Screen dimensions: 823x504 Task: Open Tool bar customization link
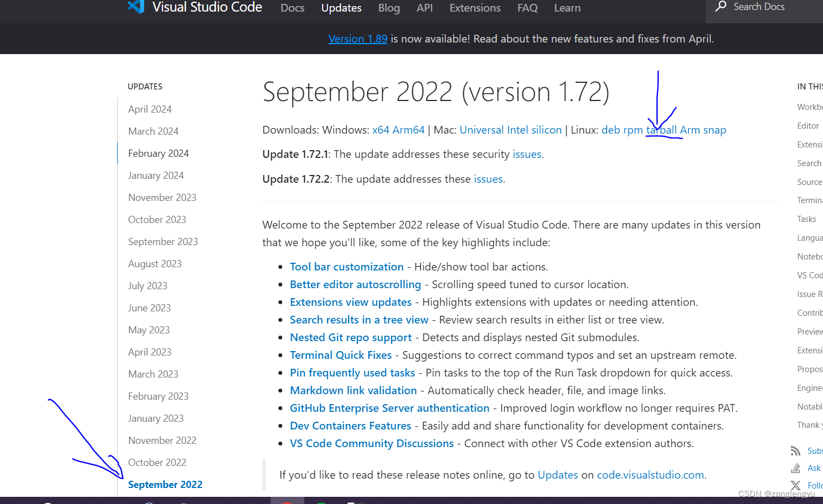point(347,267)
